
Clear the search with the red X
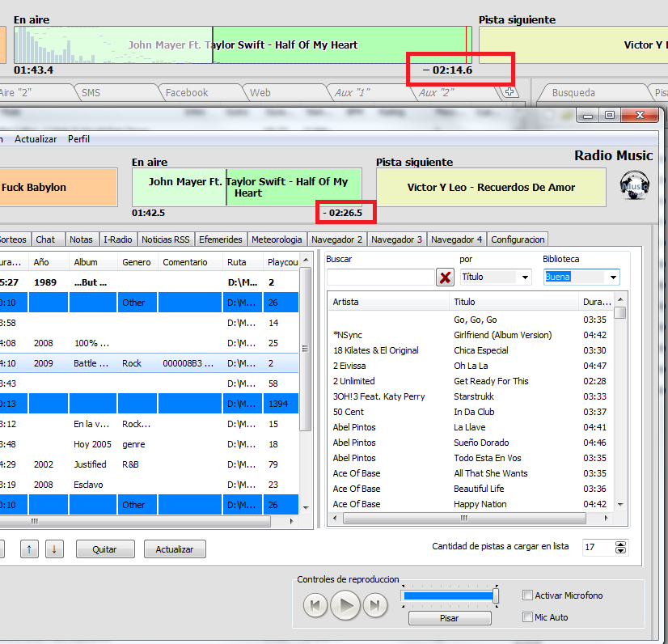click(x=445, y=278)
